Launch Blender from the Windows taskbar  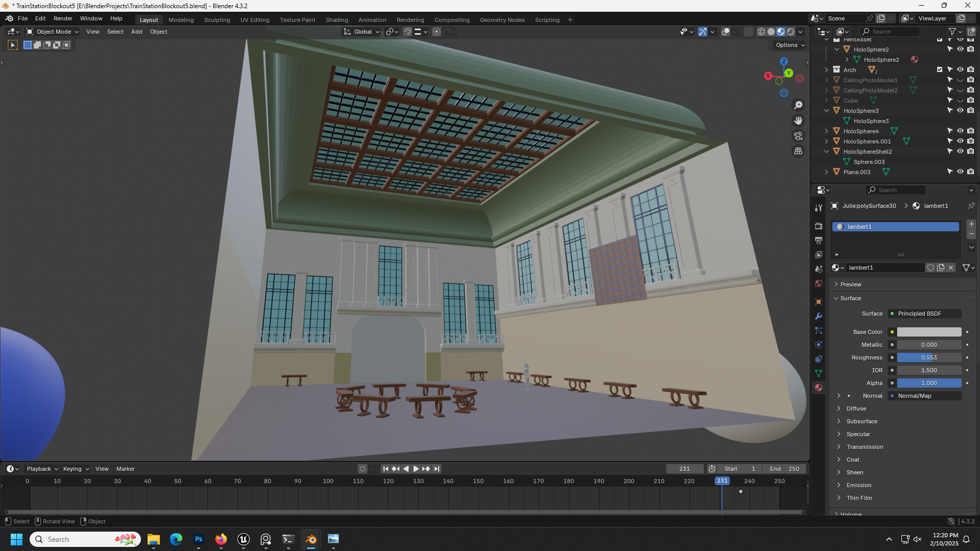coord(310,539)
